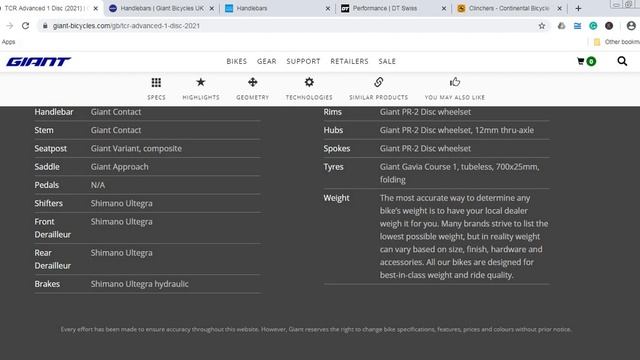This screenshot has width=640, height=360.
Task: Open the Apps bookmarks shortcut
Action: coord(8,42)
